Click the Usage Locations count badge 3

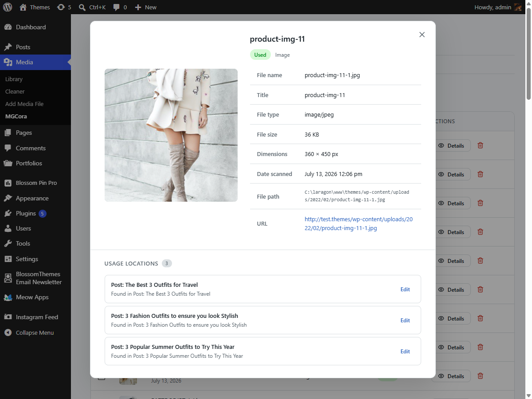167,263
